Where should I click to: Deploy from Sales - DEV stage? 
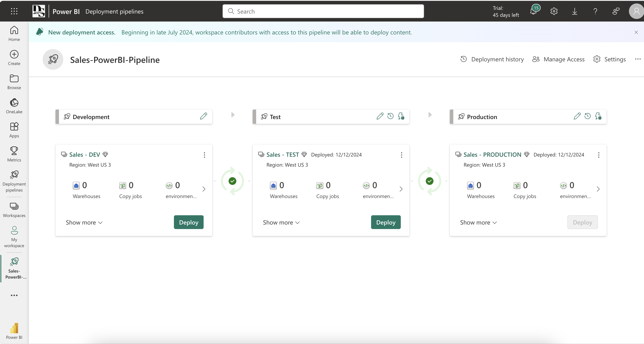coord(189,222)
